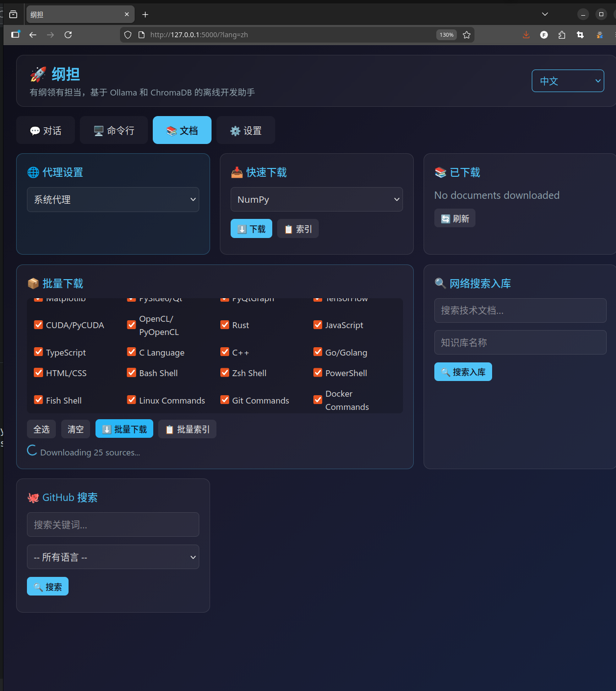Toggle the TypeScript checkbox off
The width and height of the screenshot is (616, 691).
(38, 352)
